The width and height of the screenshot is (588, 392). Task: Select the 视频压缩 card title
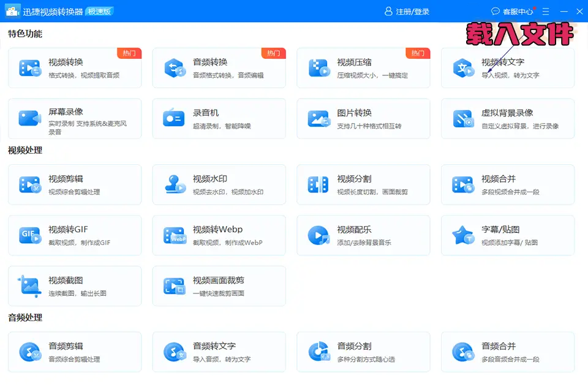click(355, 62)
